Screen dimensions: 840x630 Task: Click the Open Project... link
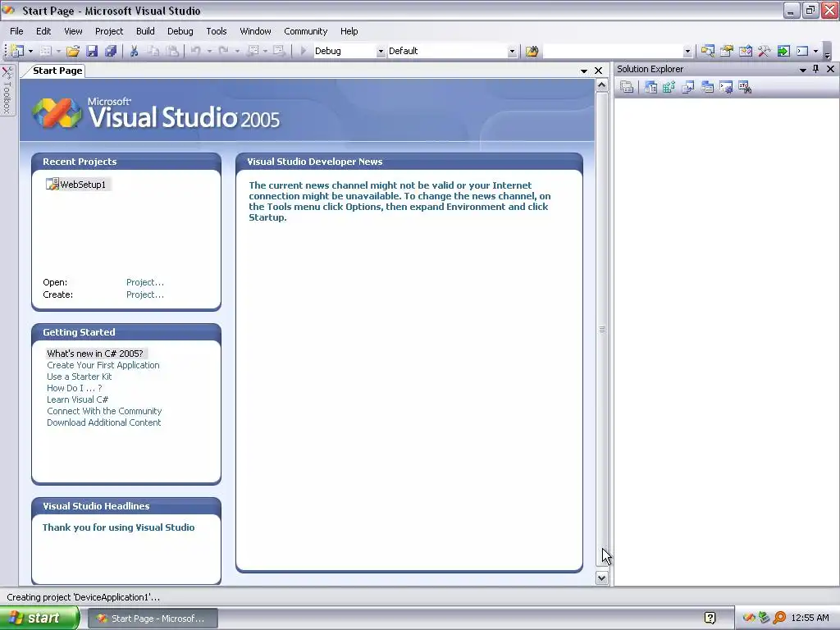(145, 282)
